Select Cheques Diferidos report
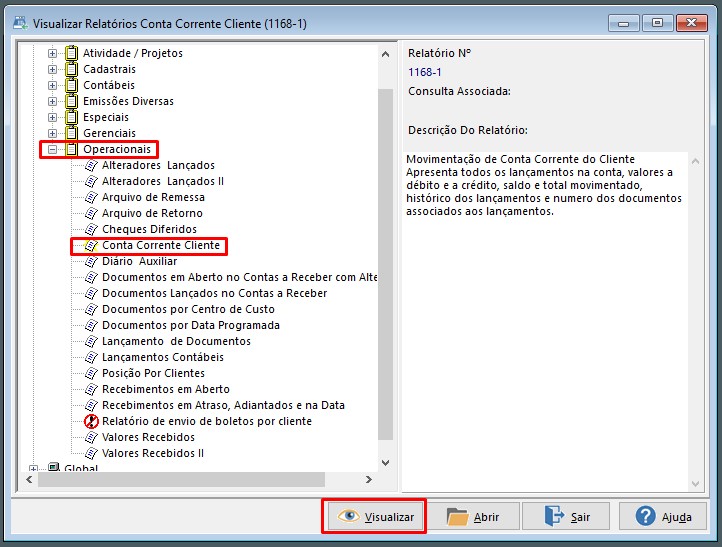722x547 pixels. (149, 229)
